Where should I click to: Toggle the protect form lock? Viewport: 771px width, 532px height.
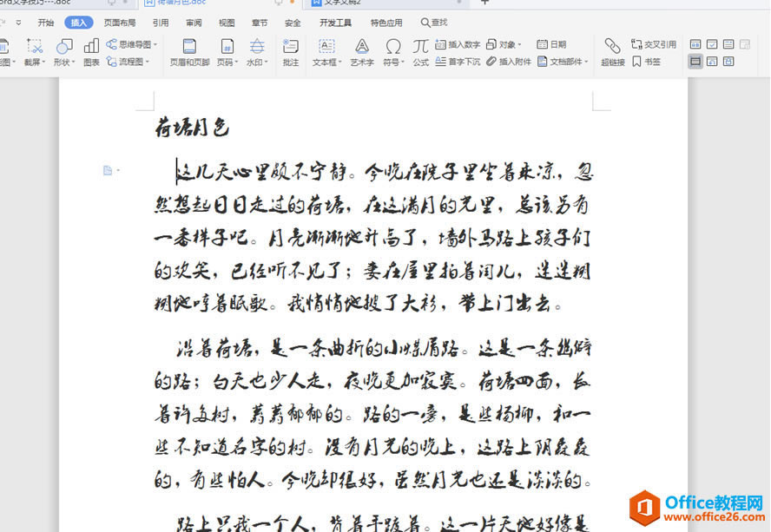(x=728, y=62)
